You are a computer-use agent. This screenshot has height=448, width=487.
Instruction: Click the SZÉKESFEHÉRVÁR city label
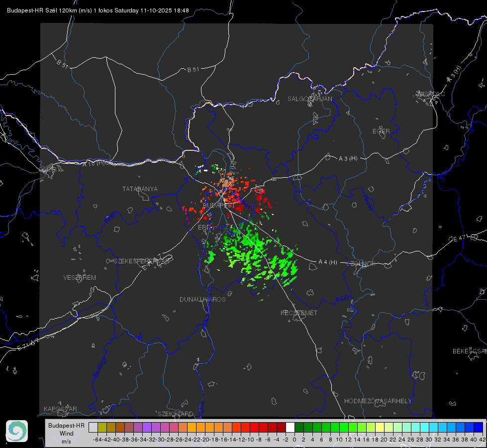click(x=143, y=261)
